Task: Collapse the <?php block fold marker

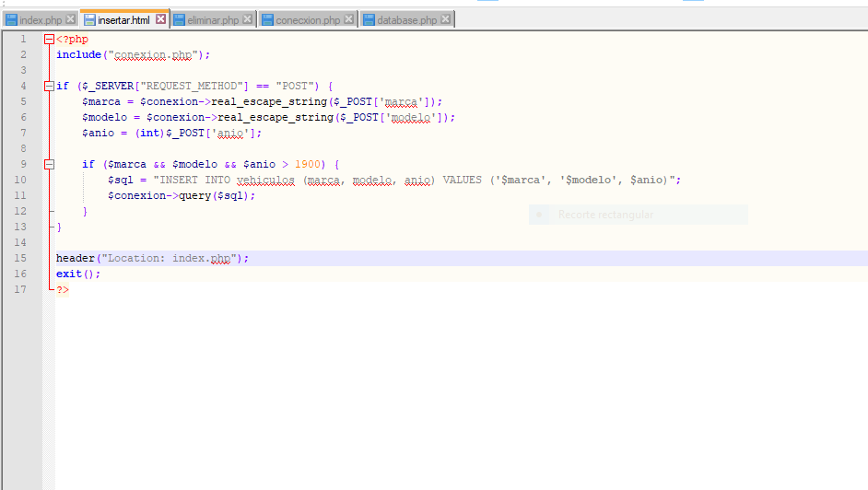Action: point(49,40)
